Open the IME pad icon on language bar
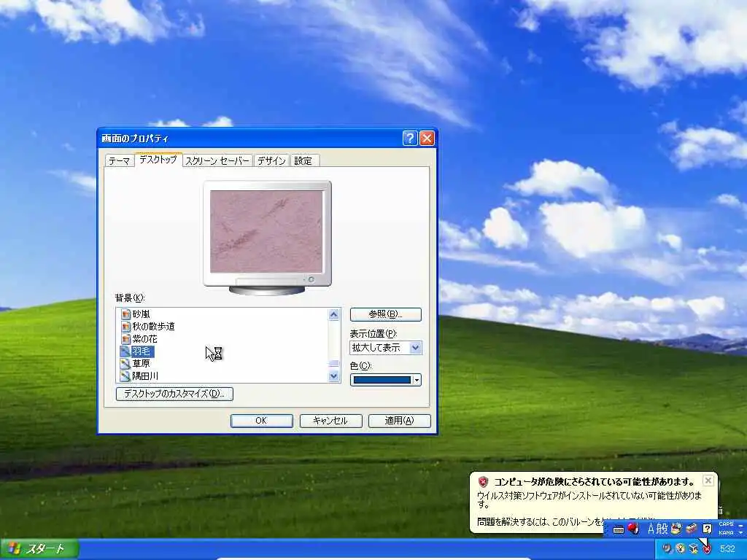Screen dimensions: 747x560 click(x=676, y=529)
